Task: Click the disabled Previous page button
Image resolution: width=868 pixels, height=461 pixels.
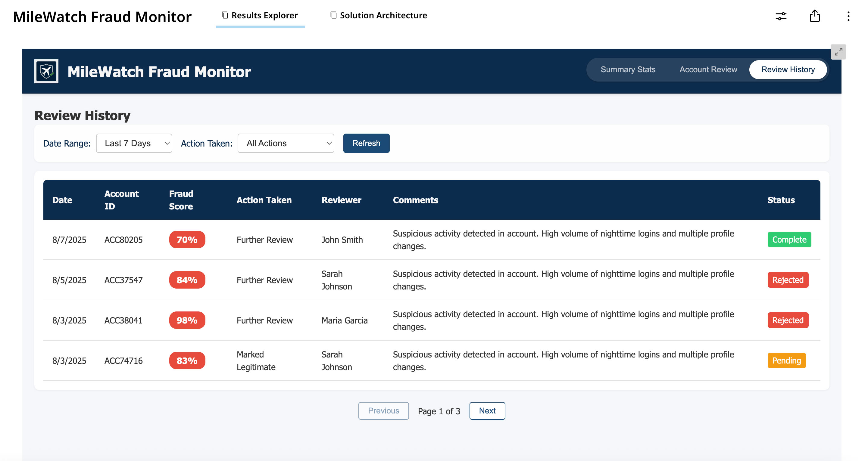Action: click(383, 410)
